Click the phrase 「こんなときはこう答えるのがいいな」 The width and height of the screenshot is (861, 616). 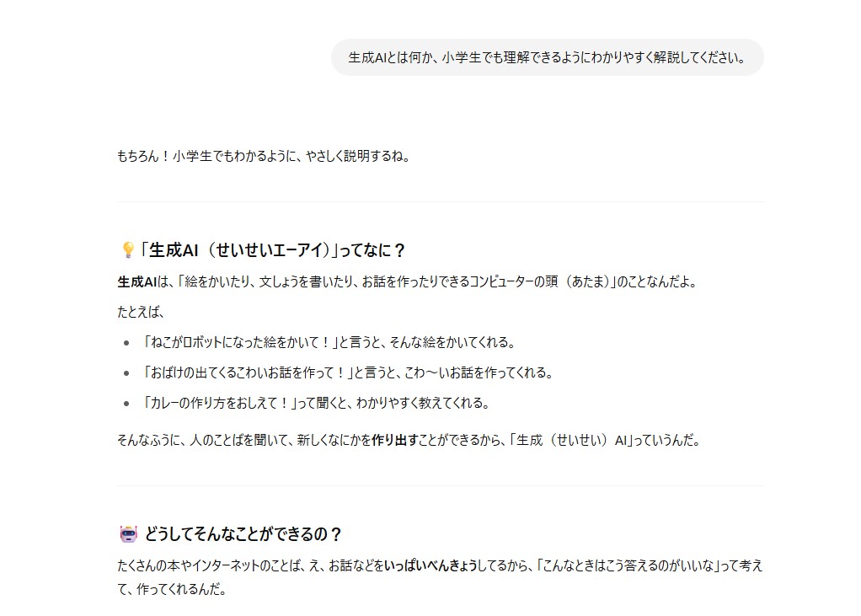(628, 565)
